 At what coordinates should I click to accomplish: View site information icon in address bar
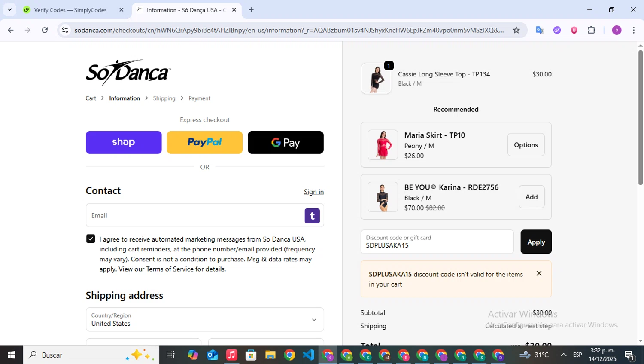pos(65,30)
